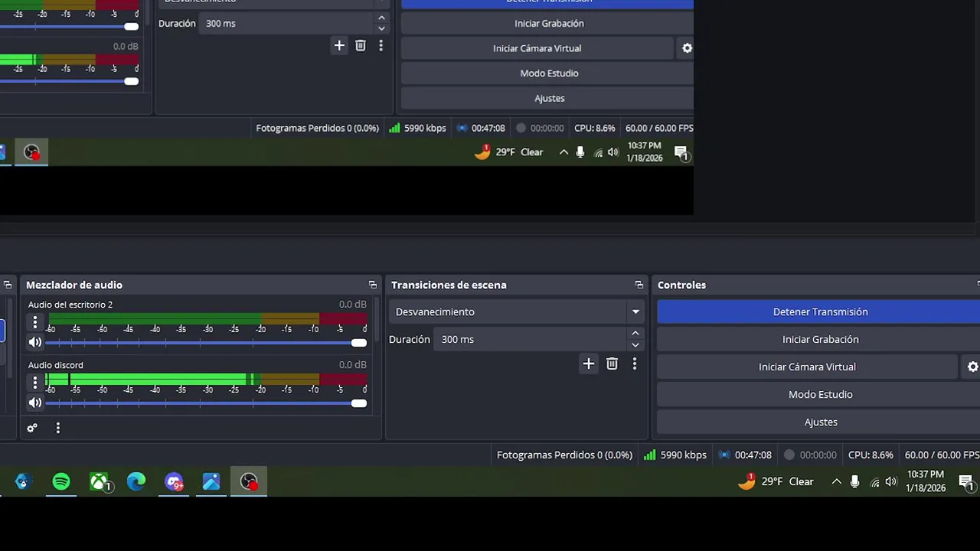980x551 pixels.
Task: Undock the Mezclador de audio panel
Action: click(373, 285)
